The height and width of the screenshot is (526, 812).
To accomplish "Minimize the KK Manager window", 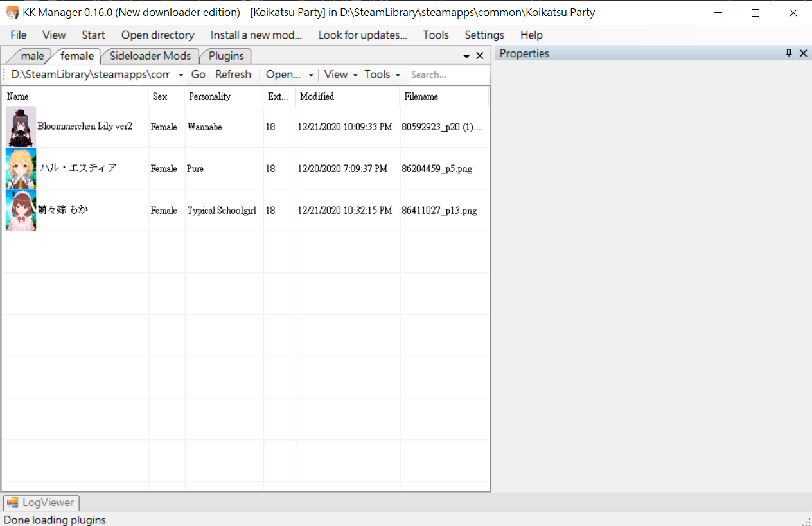I will (x=718, y=13).
